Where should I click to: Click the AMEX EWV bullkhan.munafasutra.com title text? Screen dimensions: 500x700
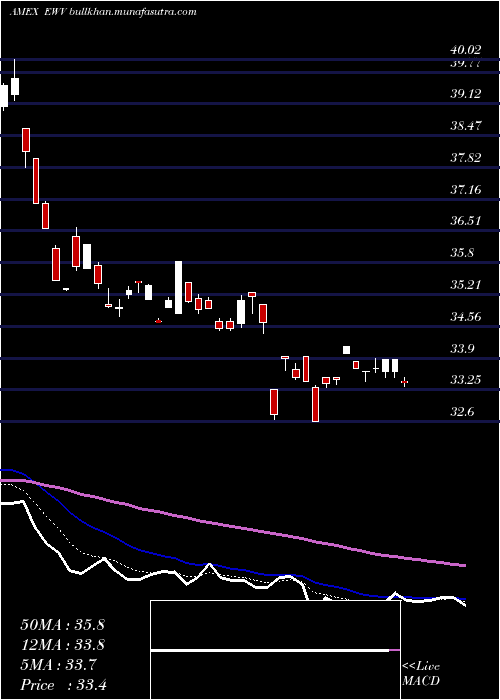pyautogui.click(x=103, y=12)
